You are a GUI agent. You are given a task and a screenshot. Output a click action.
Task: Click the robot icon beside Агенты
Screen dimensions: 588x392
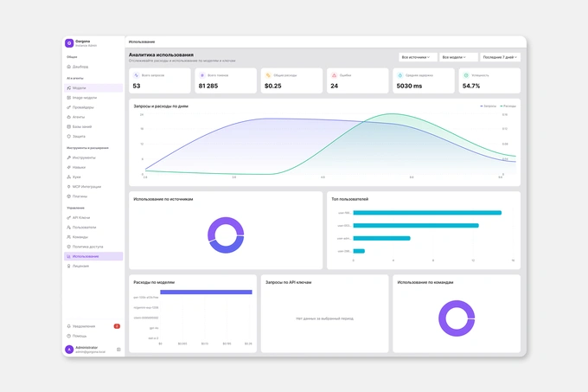point(68,117)
